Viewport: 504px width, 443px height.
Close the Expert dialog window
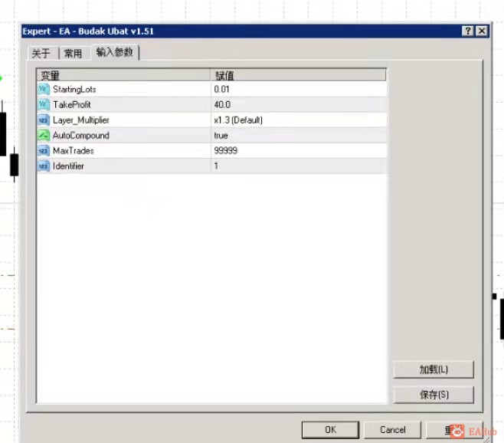coord(482,31)
